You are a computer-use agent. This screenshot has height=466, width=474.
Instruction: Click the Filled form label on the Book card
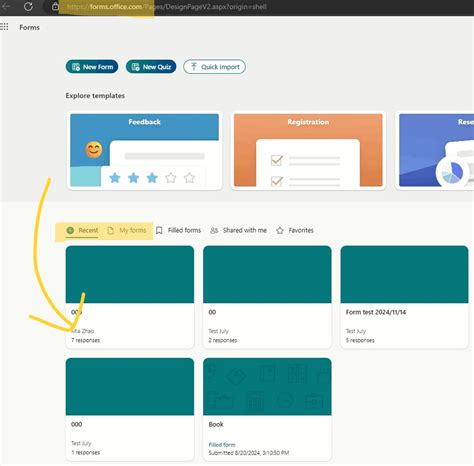point(222,445)
